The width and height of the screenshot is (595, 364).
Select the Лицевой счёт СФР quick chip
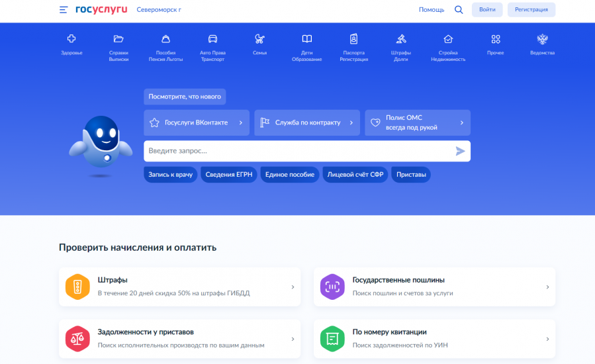click(x=355, y=175)
